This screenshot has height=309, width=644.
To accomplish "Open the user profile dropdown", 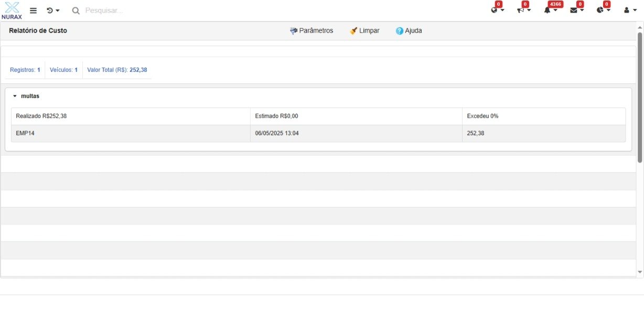I will click(629, 10).
